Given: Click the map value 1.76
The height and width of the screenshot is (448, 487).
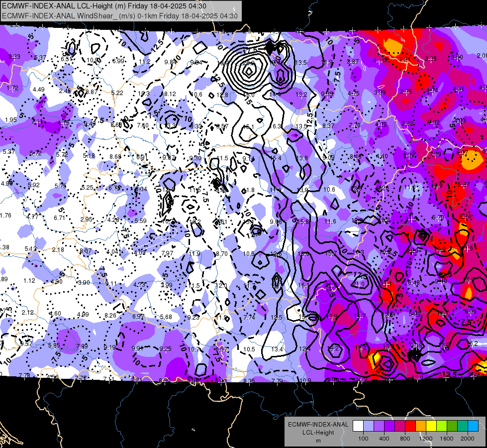Looking at the screenshot, I should click(5, 215).
